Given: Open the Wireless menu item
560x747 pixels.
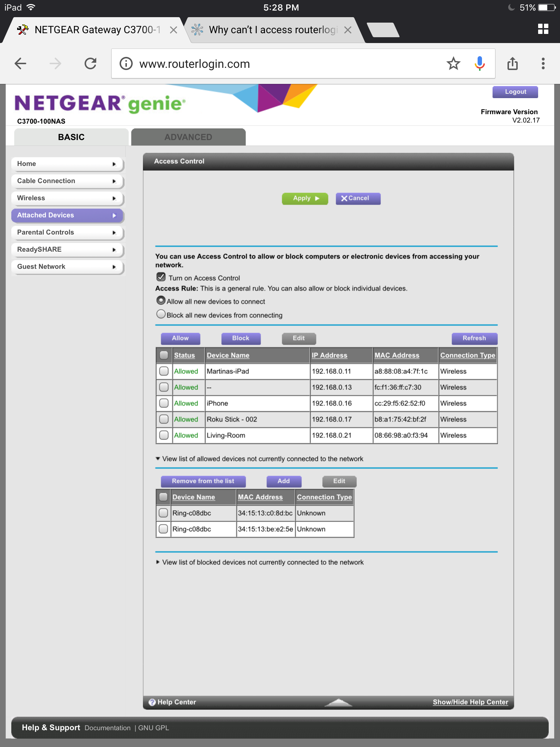Looking at the screenshot, I should [x=67, y=198].
